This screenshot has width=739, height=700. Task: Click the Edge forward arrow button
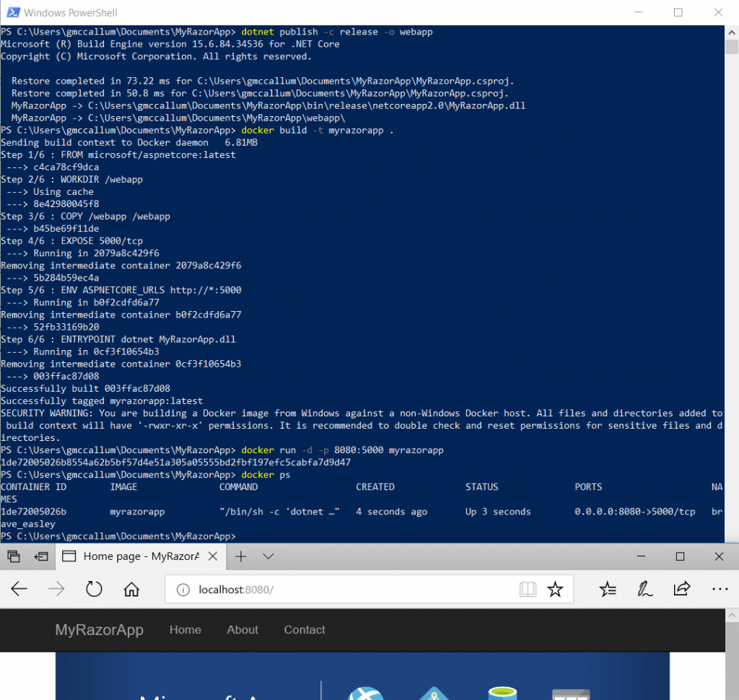(56, 589)
